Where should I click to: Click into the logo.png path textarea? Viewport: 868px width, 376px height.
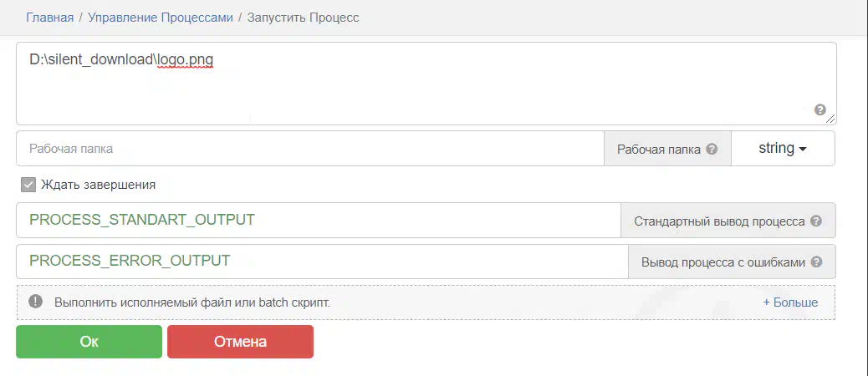[x=418, y=84]
